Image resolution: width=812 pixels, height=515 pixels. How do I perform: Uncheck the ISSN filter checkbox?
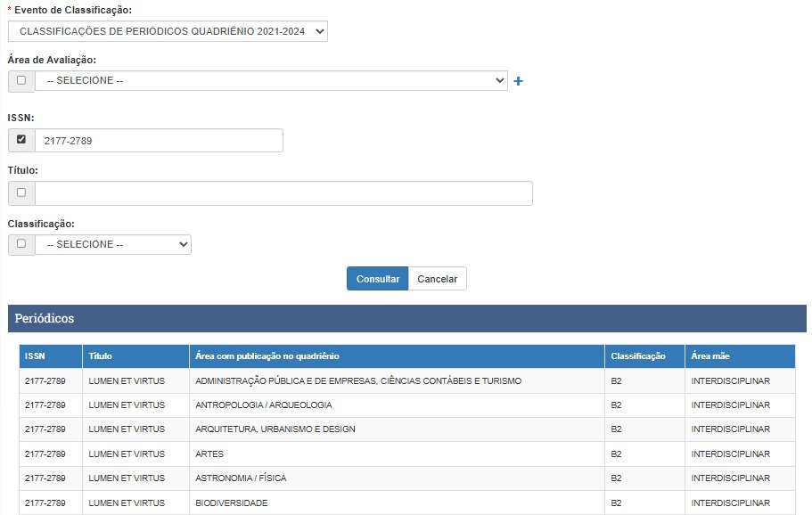click(x=21, y=140)
